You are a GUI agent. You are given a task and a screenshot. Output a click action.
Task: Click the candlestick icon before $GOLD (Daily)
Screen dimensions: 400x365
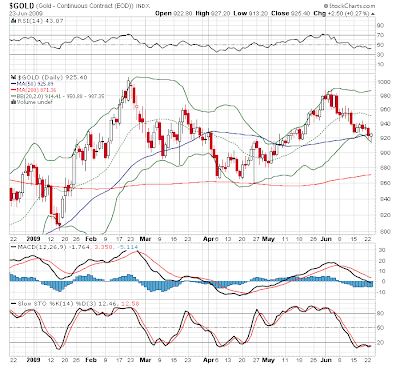[13, 77]
